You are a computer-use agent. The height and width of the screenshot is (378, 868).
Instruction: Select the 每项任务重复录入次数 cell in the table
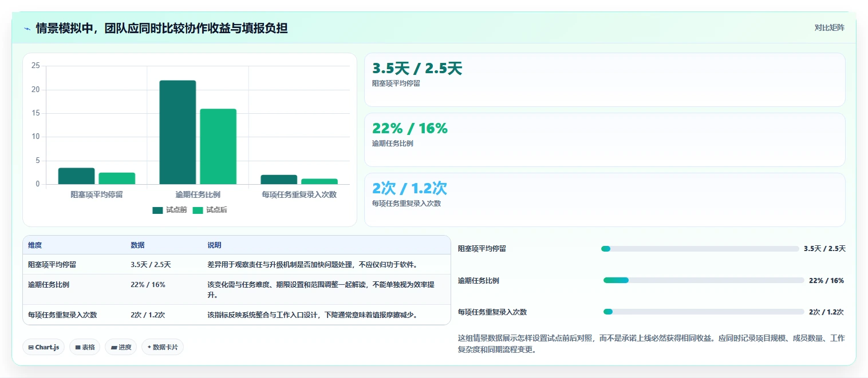tap(62, 315)
